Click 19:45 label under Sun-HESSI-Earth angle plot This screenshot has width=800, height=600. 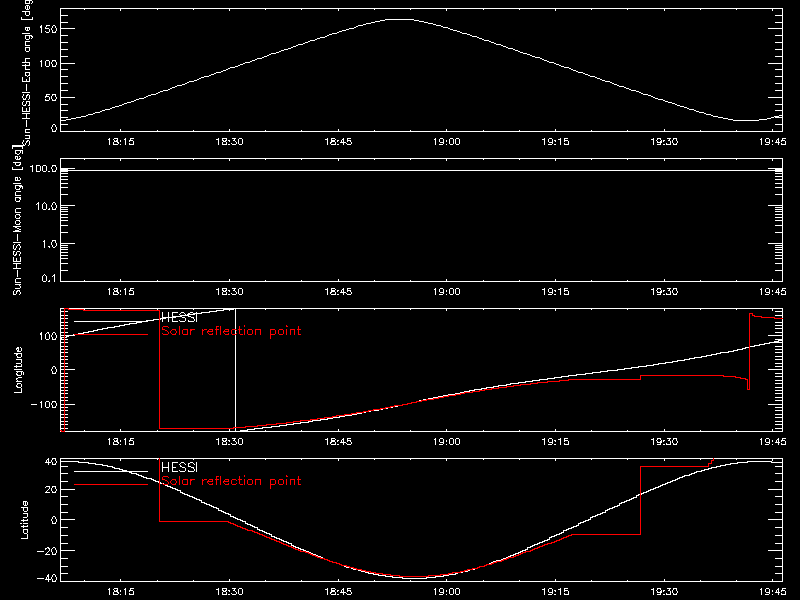(x=772, y=142)
